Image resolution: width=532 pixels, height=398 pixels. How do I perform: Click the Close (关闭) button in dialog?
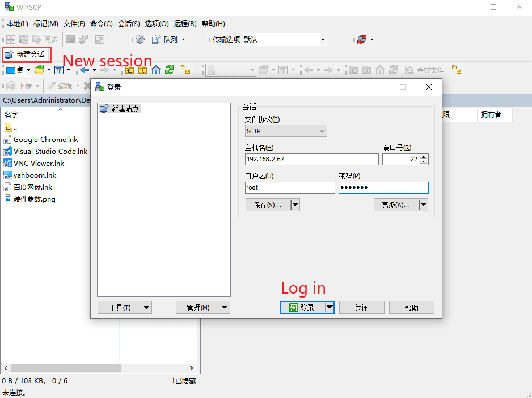click(x=361, y=307)
